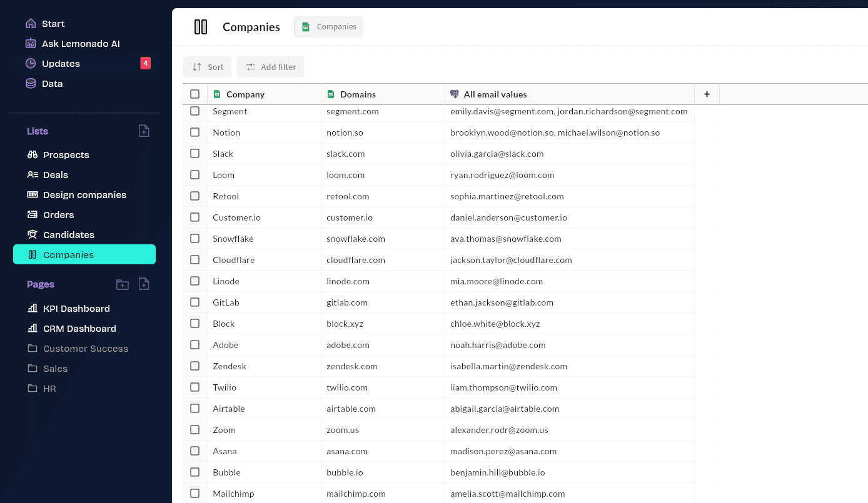This screenshot has height=503, width=868.
Task: Click the Orders icon in sidebar
Action: [x=33, y=215]
